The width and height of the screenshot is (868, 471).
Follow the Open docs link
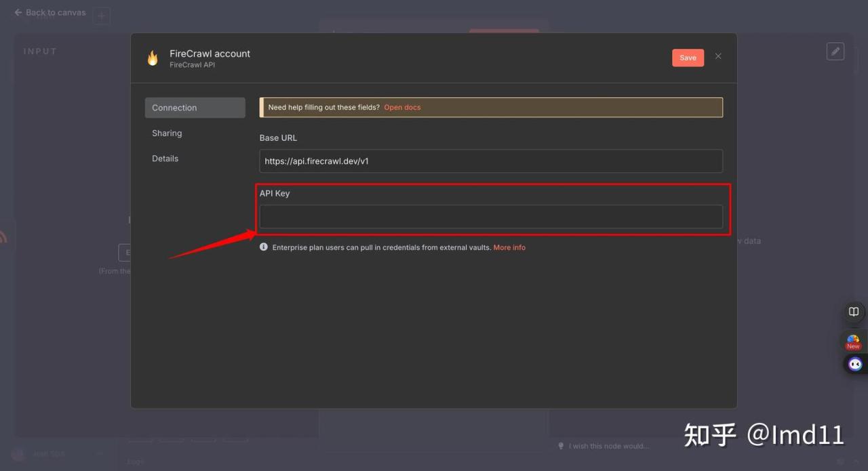(x=402, y=108)
